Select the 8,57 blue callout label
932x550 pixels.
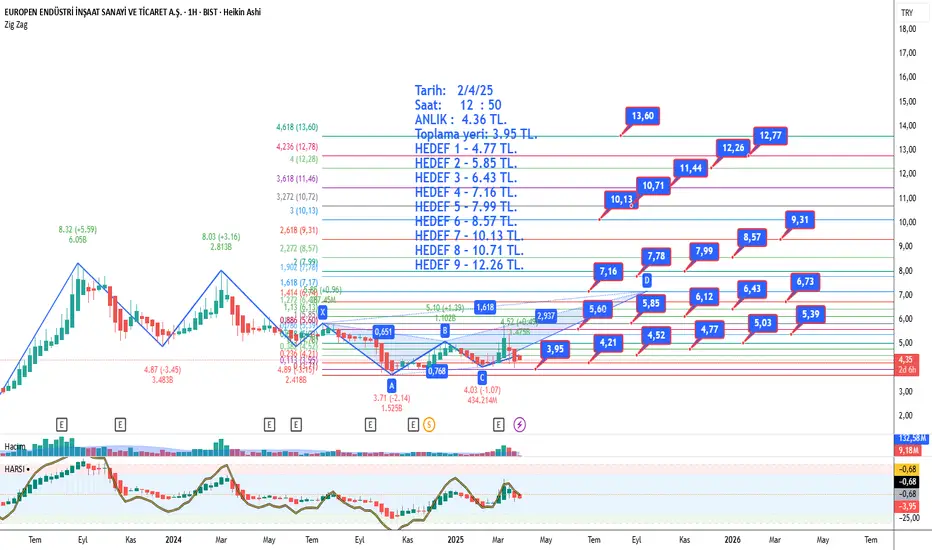click(752, 237)
